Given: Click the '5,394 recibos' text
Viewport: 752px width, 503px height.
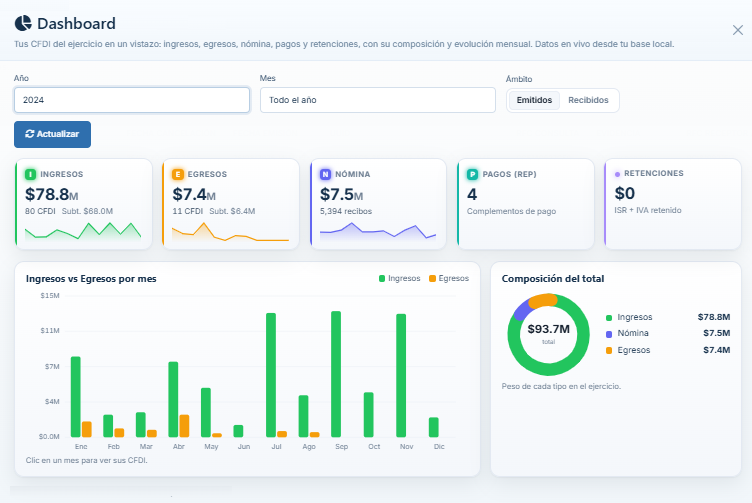Looking at the screenshot, I should point(346,211).
